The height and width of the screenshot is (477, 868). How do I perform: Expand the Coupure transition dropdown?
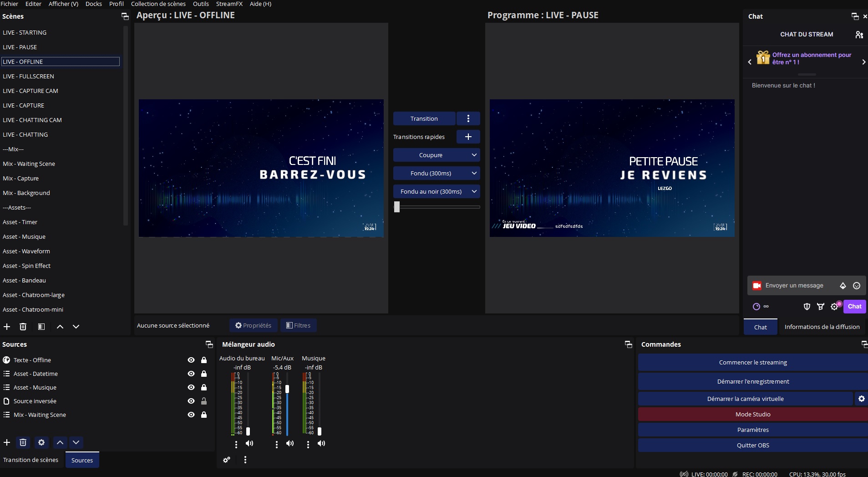474,155
